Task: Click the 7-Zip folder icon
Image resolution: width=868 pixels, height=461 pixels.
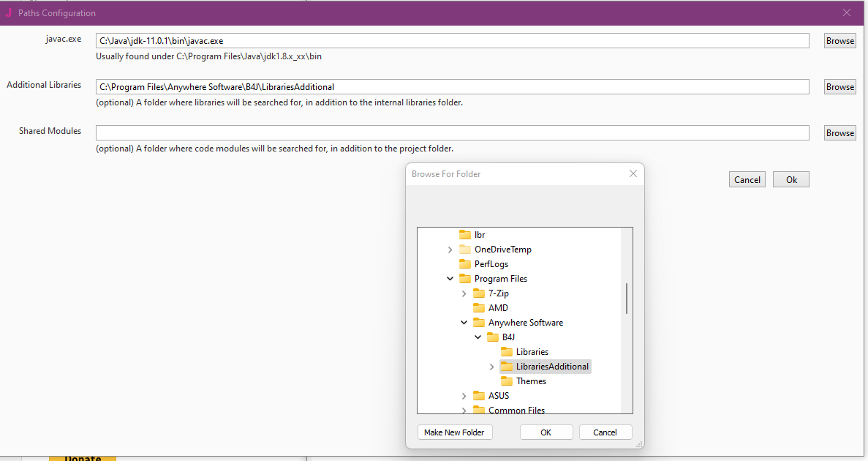Action: coord(479,293)
